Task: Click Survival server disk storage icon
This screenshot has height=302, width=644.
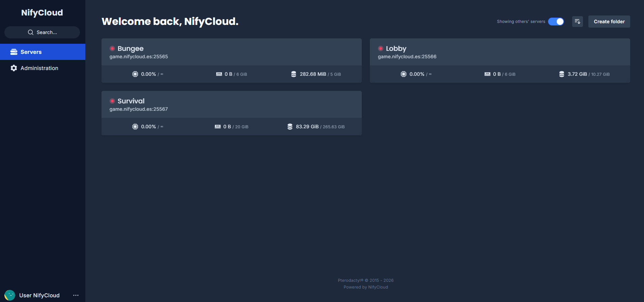Action: tap(290, 127)
